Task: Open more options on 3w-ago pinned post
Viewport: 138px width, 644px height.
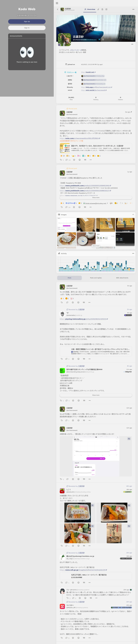Action: tap(91, 160)
